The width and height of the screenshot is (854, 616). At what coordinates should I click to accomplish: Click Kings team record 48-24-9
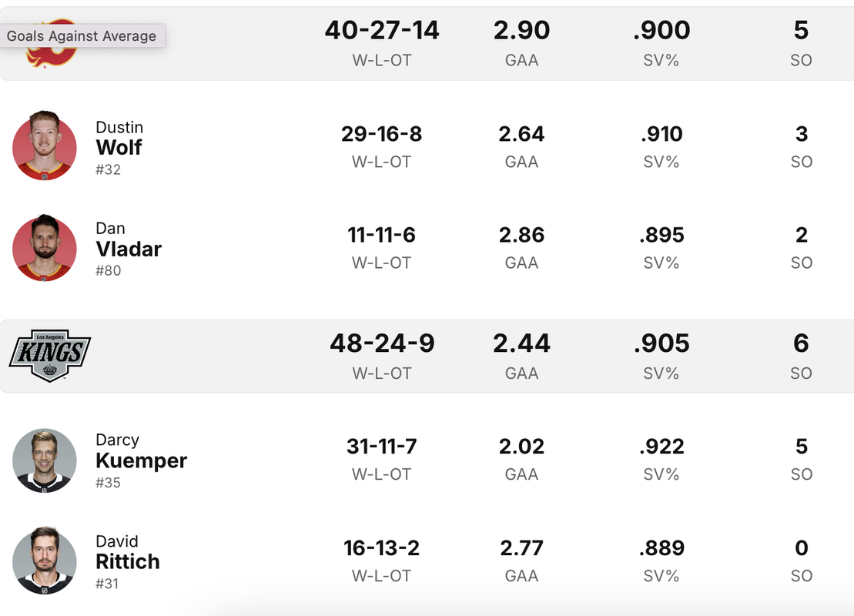point(381,343)
